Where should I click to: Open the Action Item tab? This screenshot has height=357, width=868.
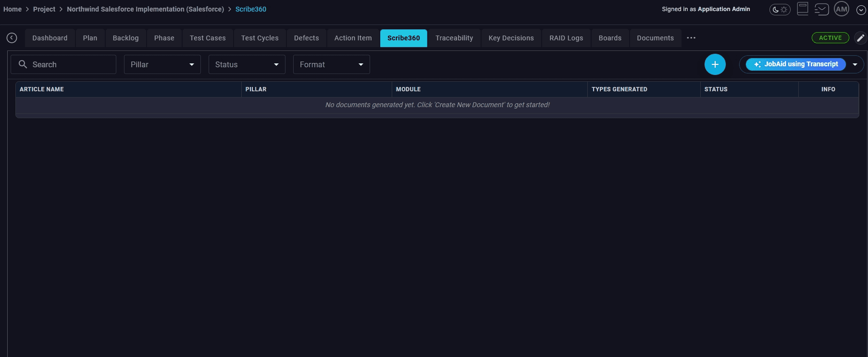[x=353, y=38]
